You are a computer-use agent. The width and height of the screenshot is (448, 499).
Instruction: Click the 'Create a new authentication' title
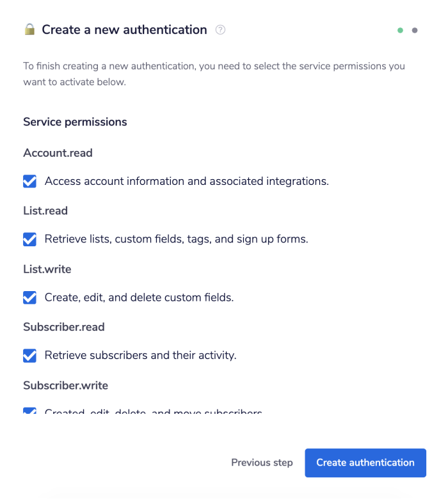click(x=124, y=29)
